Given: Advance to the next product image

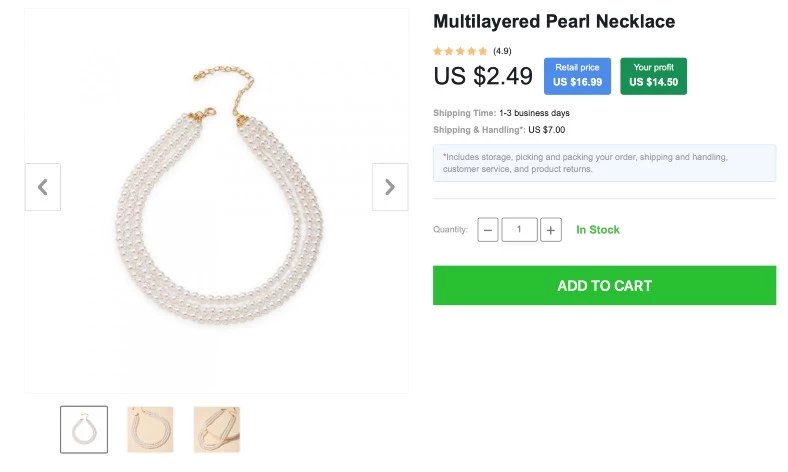Looking at the screenshot, I should pos(389,187).
